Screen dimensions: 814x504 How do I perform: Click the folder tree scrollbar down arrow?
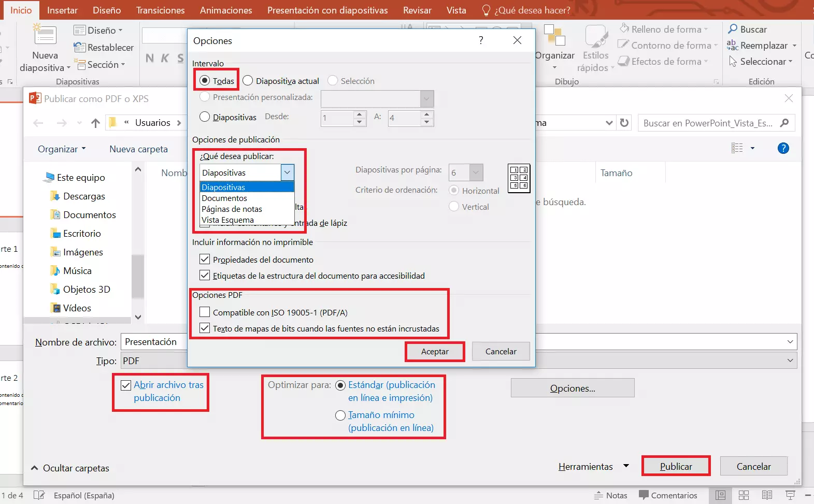[x=138, y=317]
